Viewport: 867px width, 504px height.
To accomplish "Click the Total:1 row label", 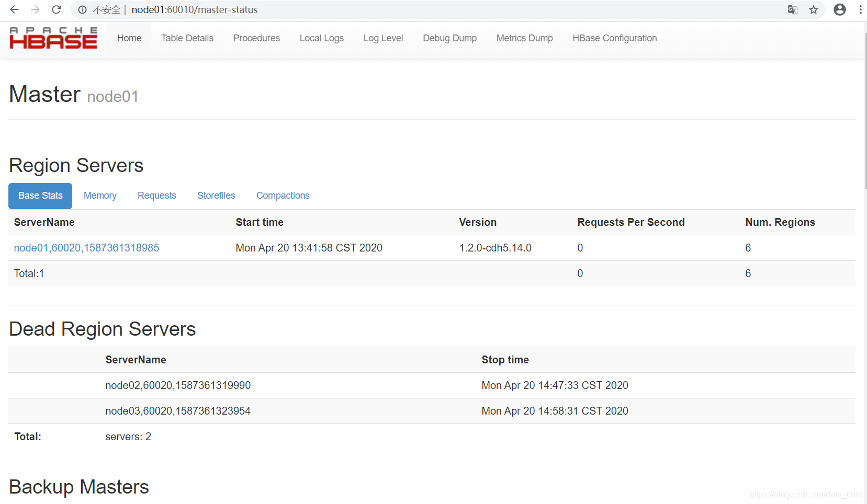I will point(29,273).
